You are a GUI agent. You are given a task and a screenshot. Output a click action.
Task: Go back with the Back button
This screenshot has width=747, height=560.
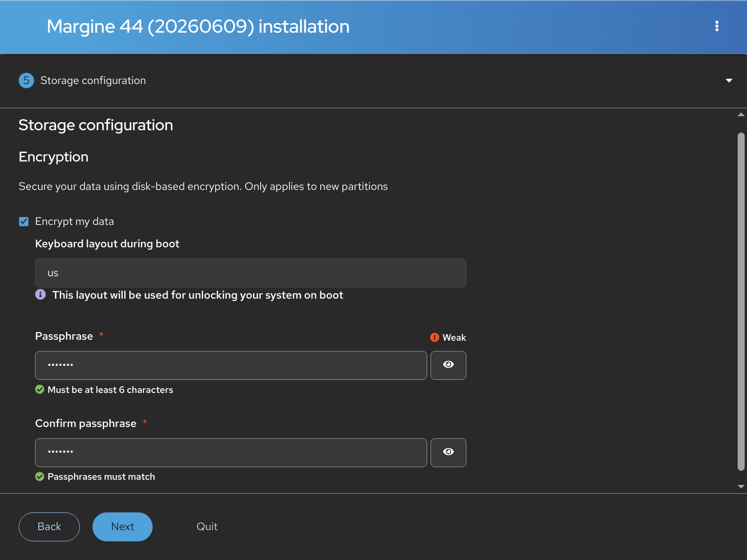(49, 527)
